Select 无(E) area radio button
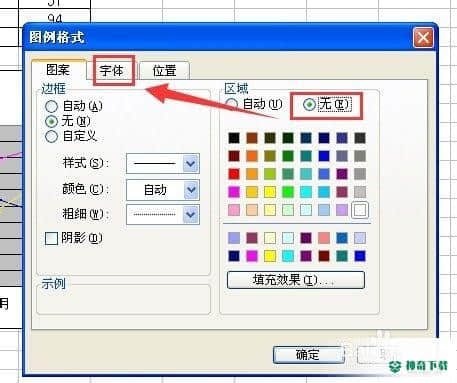The image size is (457, 383). tap(309, 104)
